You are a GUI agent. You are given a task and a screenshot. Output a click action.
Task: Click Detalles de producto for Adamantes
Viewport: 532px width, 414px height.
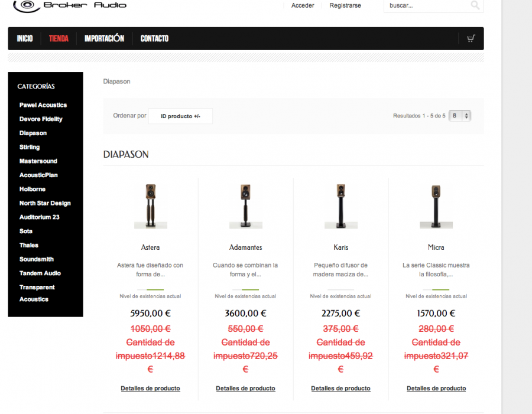[x=246, y=389]
